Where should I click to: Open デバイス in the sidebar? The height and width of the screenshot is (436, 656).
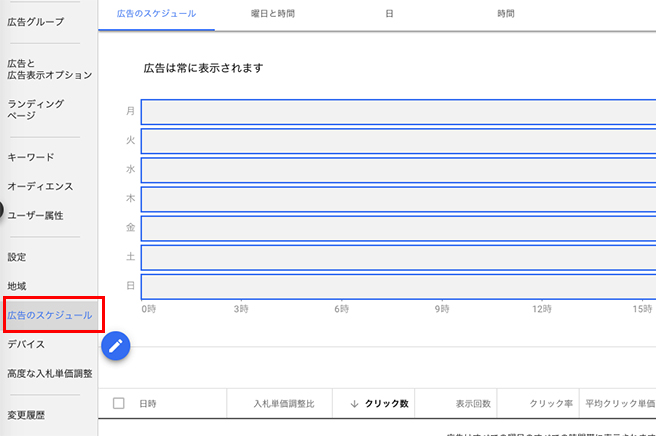[x=26, y=344]
